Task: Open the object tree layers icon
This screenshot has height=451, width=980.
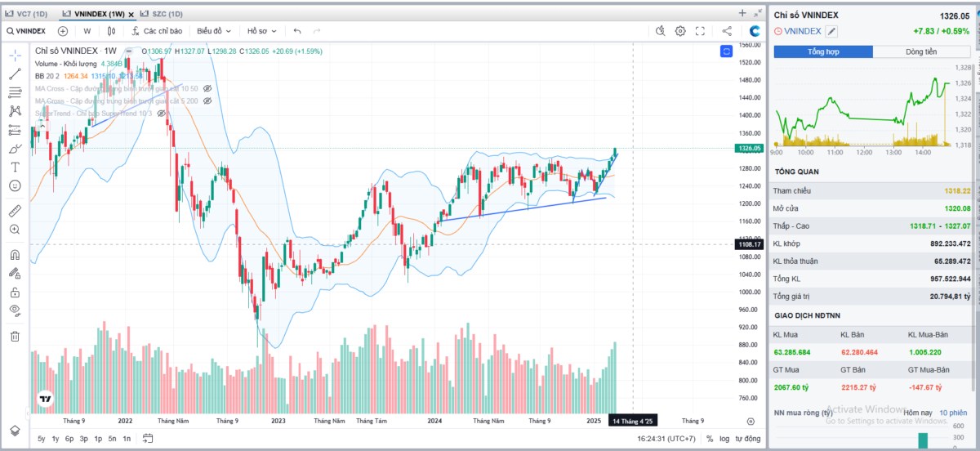Action: pyautogui.click(x=15, y=431)
